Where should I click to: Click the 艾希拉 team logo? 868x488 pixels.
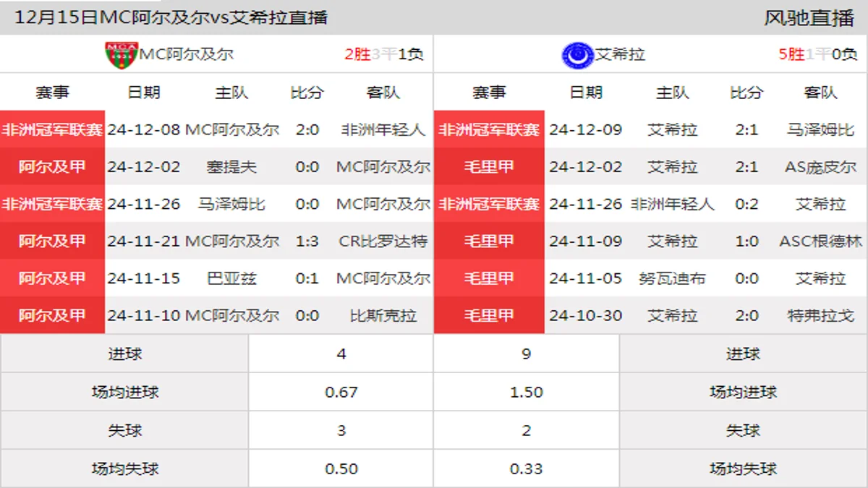pyautogui.click(x=577, y=55)
